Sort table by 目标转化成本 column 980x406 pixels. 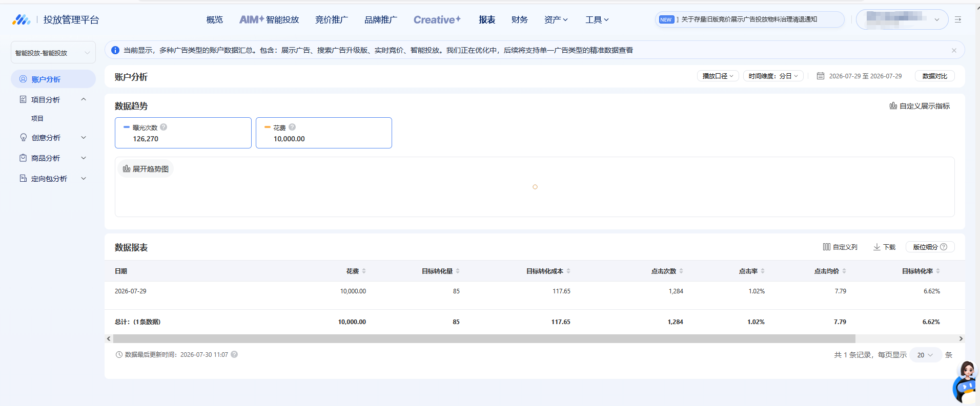pos(568,271)
